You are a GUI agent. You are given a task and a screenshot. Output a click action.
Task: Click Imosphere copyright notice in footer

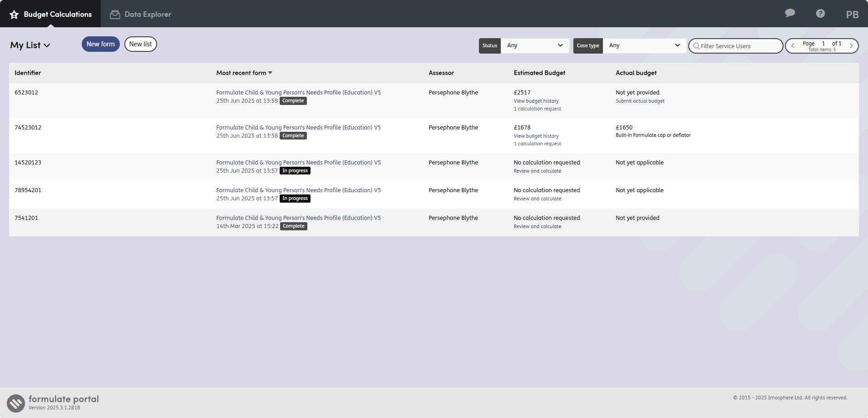[x=790, y=398]
